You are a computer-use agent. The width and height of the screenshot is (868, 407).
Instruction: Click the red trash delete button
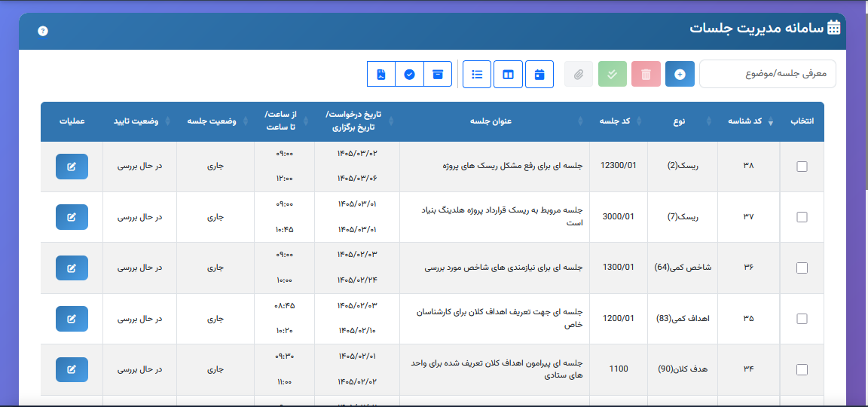pos(646,74)
